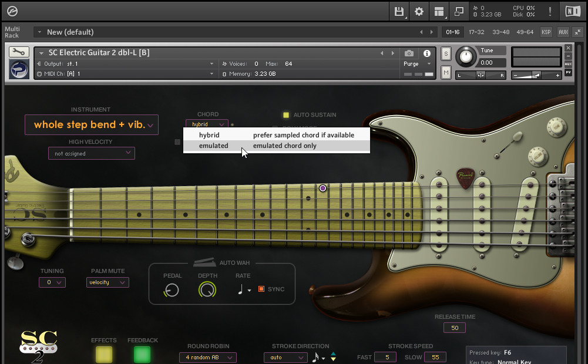
Task: Switch to rack page 17-32
Action: (476, 32)
